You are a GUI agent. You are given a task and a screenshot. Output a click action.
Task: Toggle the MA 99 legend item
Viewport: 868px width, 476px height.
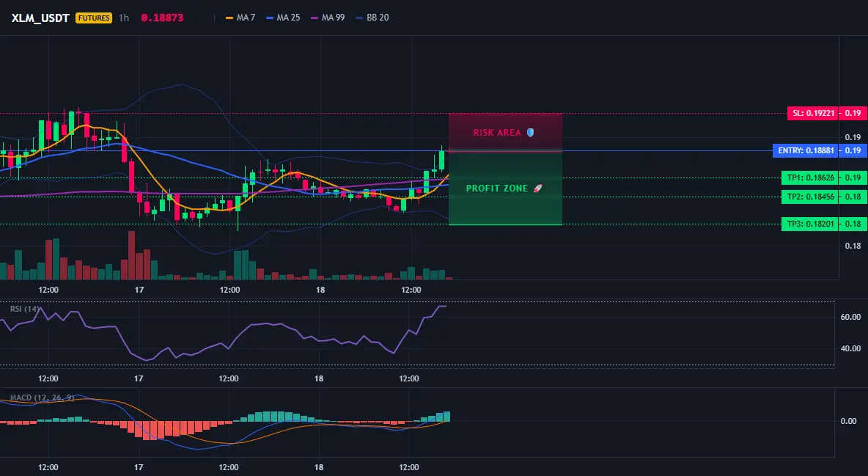[x=328, y=18]
